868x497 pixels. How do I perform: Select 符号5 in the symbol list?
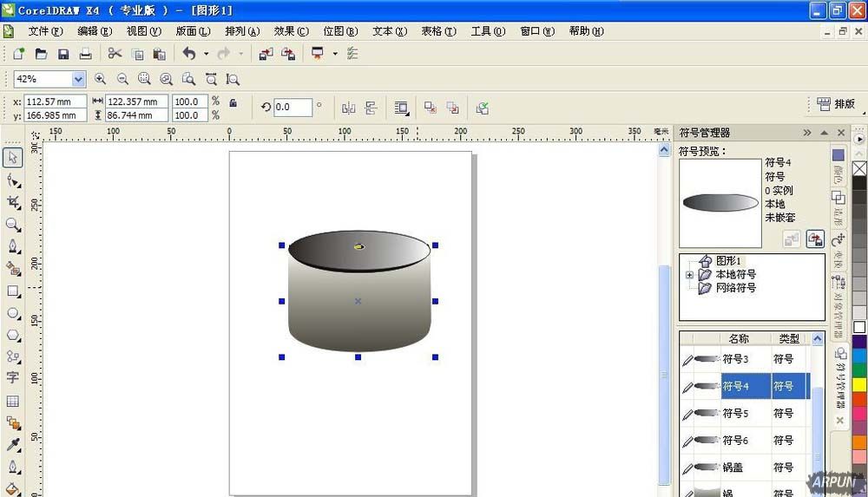coord(735,414)
